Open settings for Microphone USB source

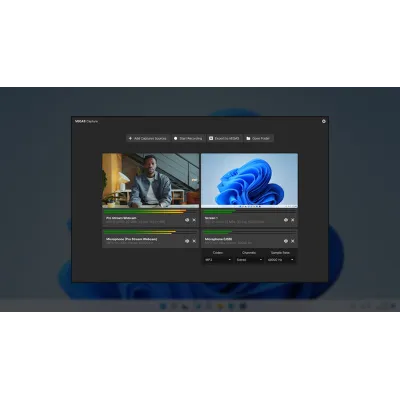(x=286, y=241)
